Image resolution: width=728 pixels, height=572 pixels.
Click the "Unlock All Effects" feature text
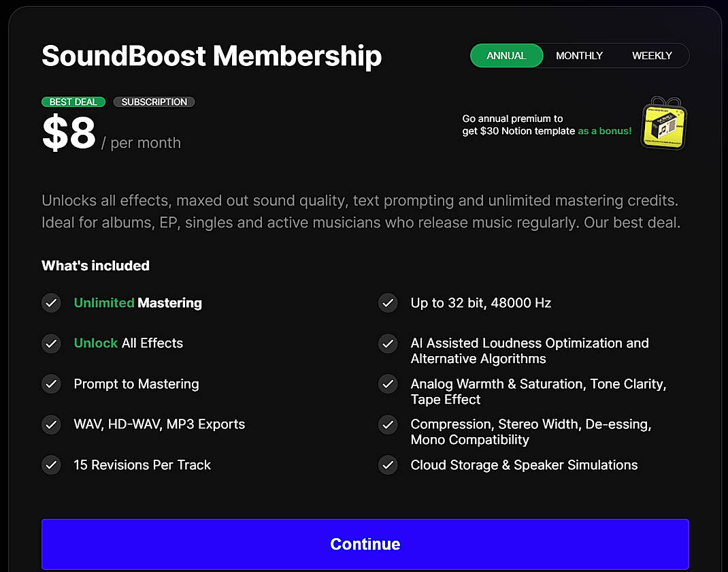point(129,343)
